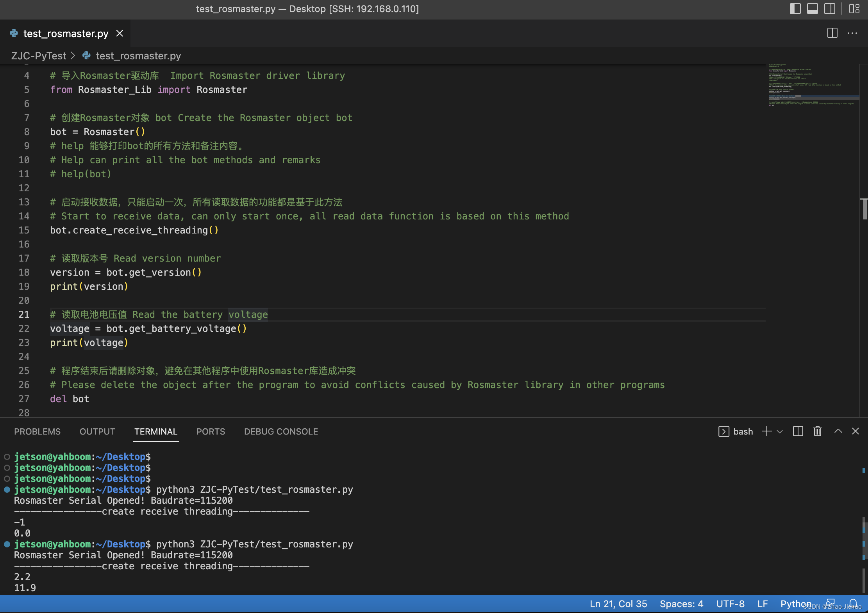Open the customize layout icon

tap(854, 9)
